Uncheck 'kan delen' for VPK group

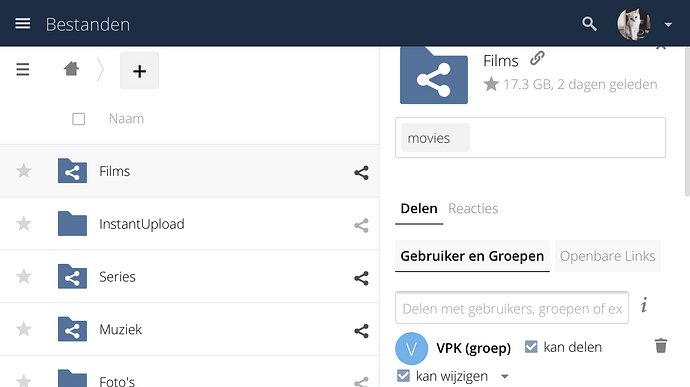tap(531, 347)
